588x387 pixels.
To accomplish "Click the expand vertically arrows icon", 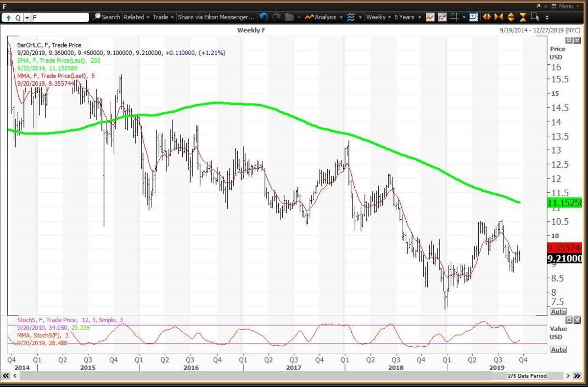I will [511, 17].
